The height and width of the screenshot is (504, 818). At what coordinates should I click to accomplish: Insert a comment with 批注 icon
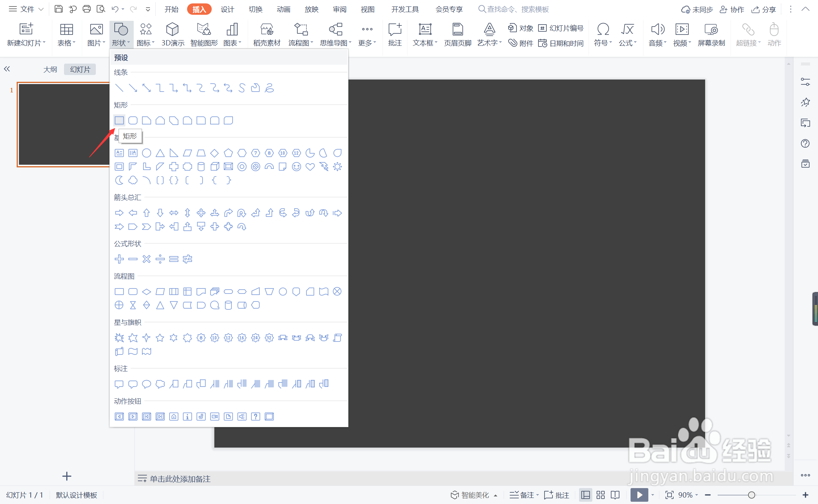tap(395, 35)
